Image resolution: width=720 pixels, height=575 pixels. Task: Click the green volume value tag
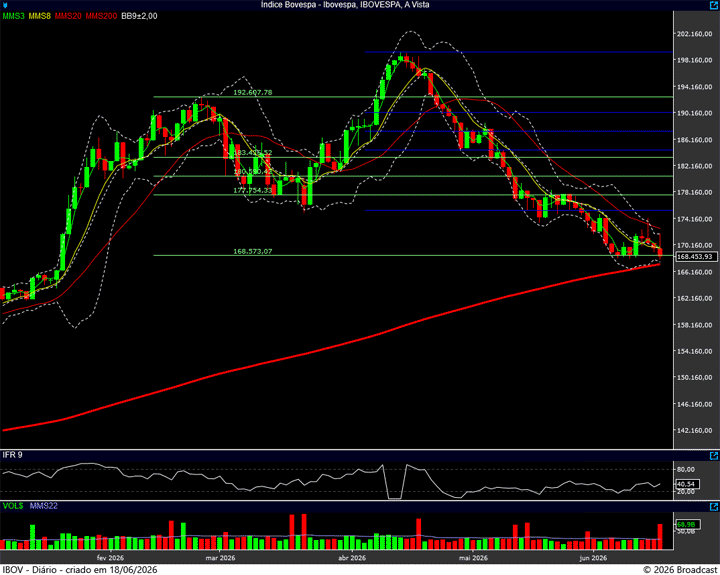pyautogui.click(x=687, y=524)
